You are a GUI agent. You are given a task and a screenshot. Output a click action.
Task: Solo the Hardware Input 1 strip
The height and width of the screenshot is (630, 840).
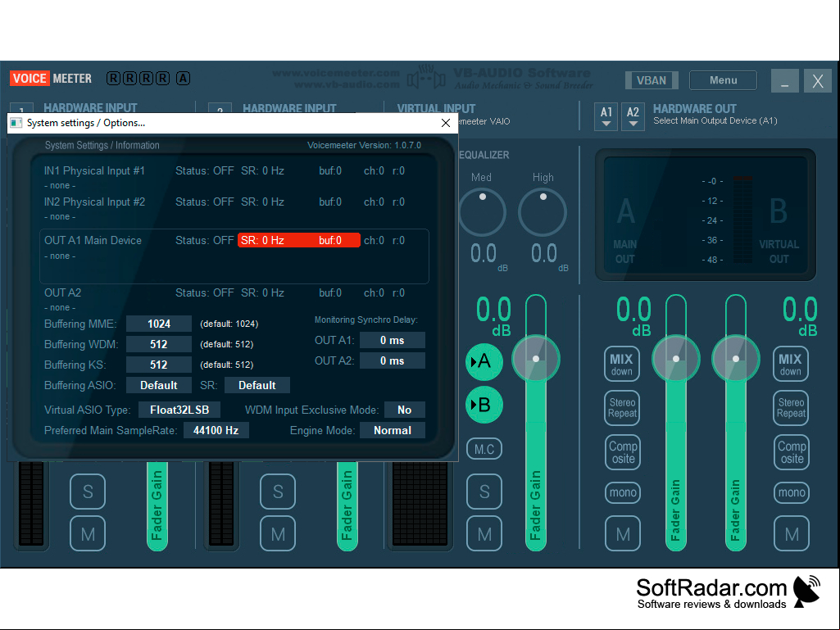pyautogui.click(x=88, y=492)
